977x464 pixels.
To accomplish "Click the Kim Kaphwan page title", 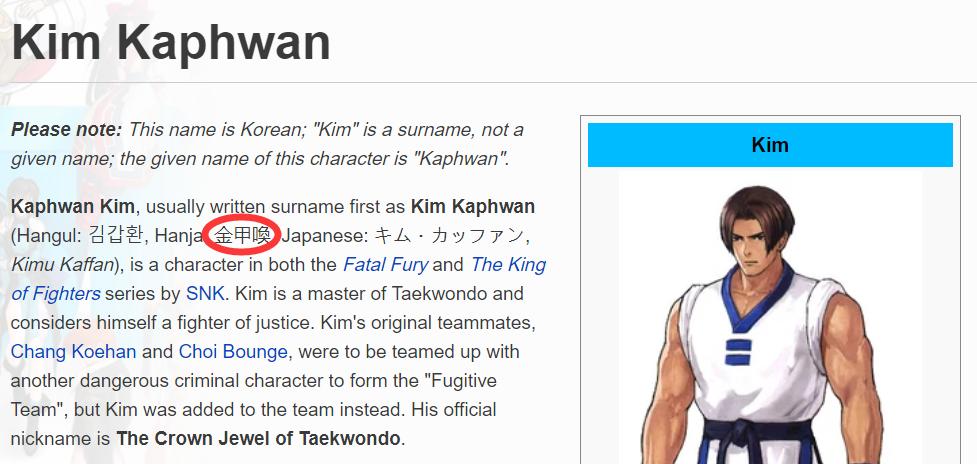I will click(x=171, y=41).
